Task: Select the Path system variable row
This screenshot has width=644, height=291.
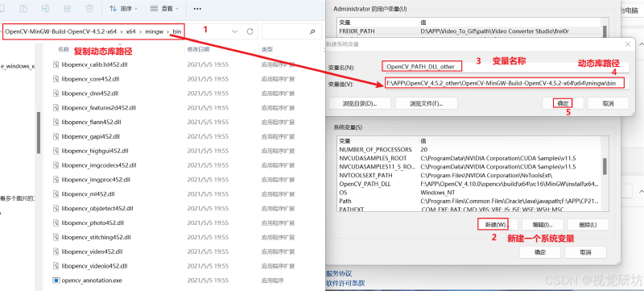Action: pyautogui.click(x=469, y=201)
